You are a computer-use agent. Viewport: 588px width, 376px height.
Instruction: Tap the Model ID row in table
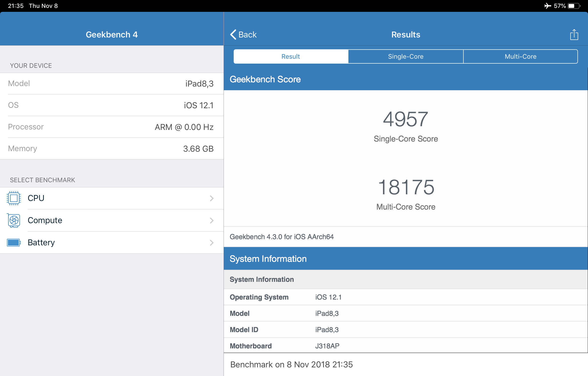click(x=406, y=330)
